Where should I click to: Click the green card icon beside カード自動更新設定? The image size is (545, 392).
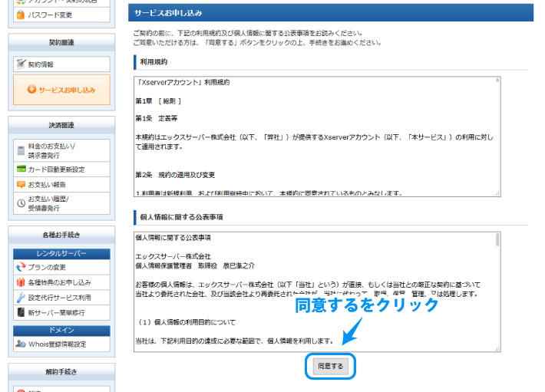click(21, 169)
